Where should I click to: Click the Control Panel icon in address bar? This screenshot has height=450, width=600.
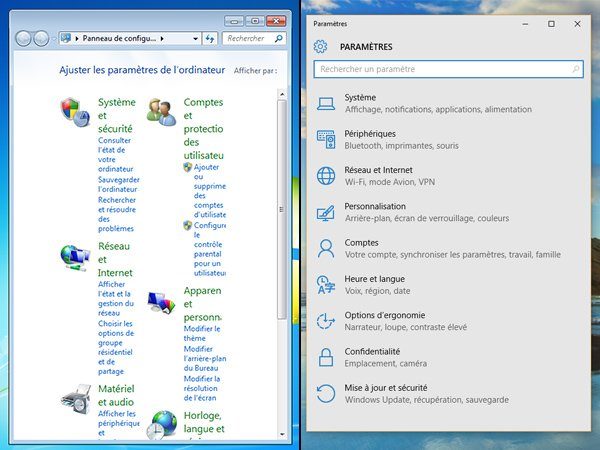[66, 38]
